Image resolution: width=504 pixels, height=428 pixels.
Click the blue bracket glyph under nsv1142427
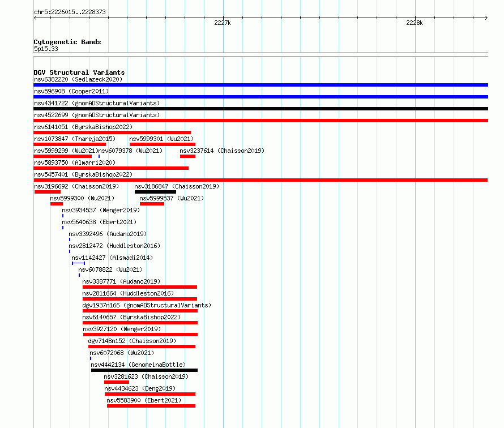(78, 263)
